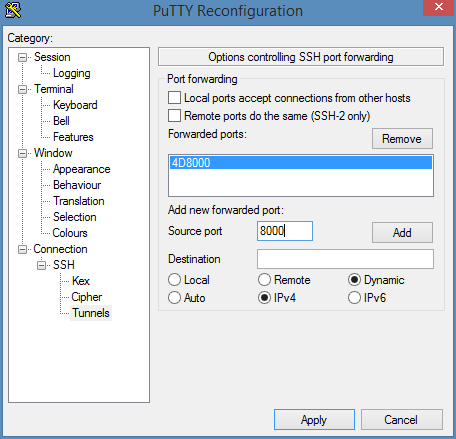Image resolution: width=456 pixels, height=439 pixels.
Task: Remove the selected forwarded port
Action: point(402,139)
